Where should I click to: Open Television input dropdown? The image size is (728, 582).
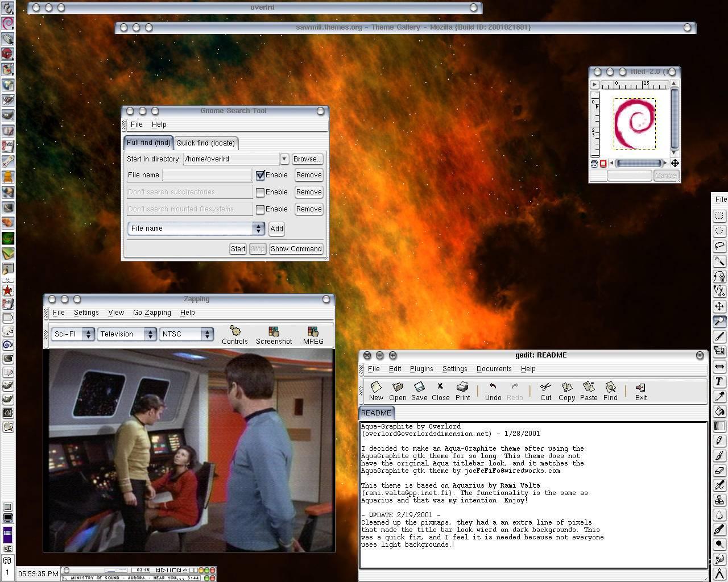[126, 334]
